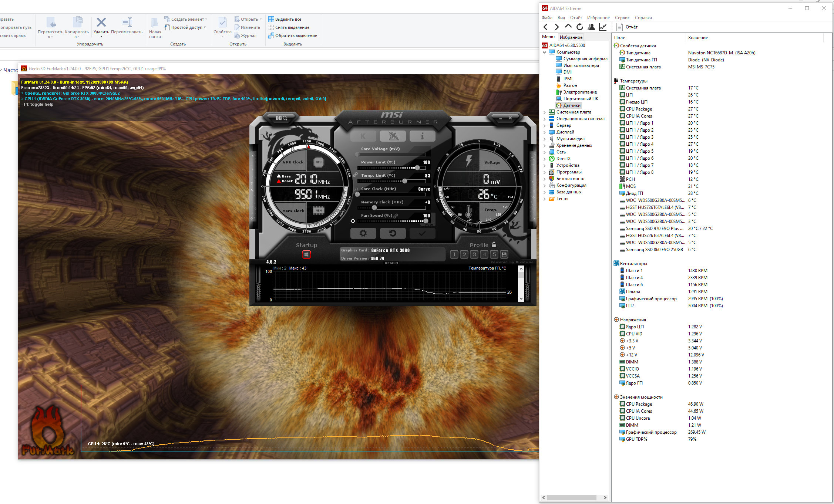Open the AIDA64 user icon tool

coord(591,27)
